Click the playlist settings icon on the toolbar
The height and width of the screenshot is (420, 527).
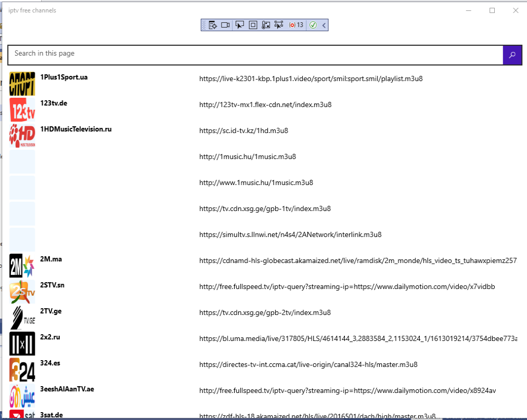click(x=213, y=24)
